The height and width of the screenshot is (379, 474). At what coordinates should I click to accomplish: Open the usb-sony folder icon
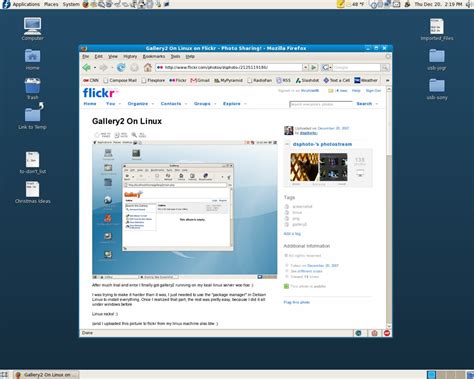pyautogui.click(x=437, y=89)
